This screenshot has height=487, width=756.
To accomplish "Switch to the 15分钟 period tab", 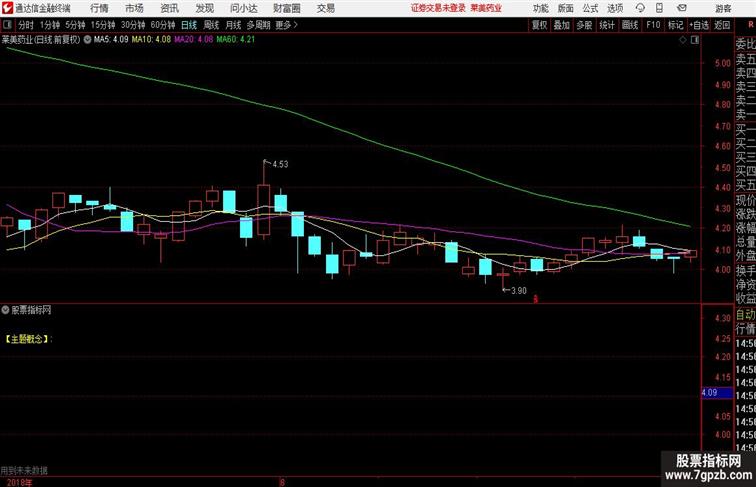I will click(103, 25).
